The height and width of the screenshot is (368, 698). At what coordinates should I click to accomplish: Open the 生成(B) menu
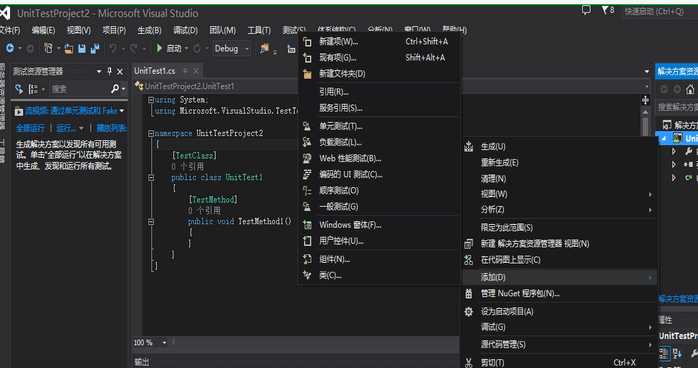click(150, 30)
